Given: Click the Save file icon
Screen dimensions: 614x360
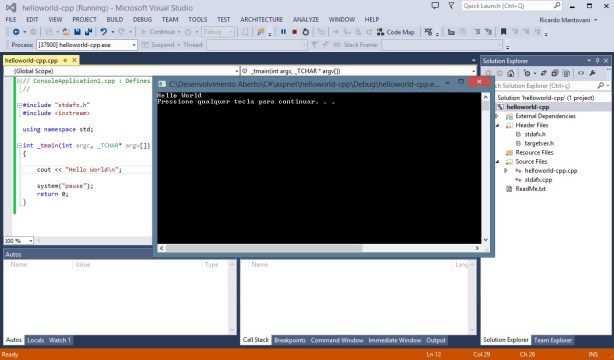Looking at the screenshot, I should click(x=77, y=32).
